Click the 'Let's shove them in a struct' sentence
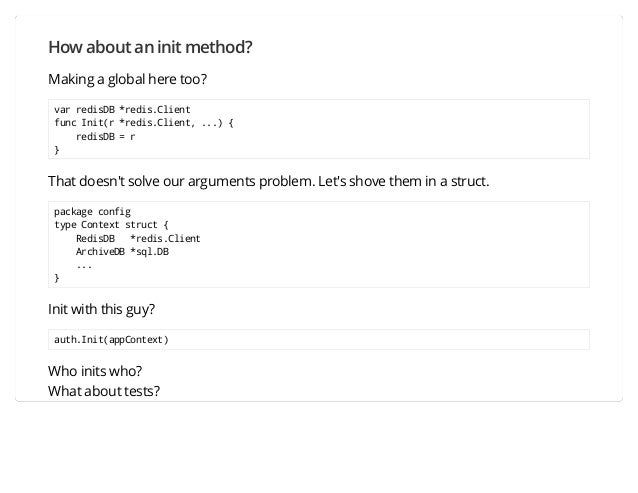The width and height of the screenshot is (638, 493). 404,181
